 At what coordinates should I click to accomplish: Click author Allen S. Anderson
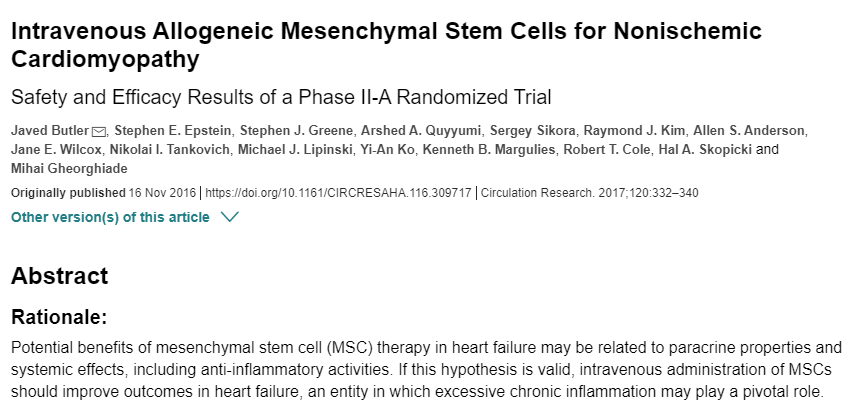[749, 131]
